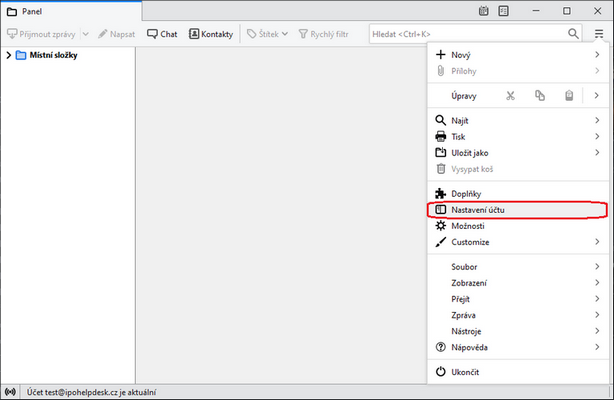Click the Paste clipboard icon
Image resolution: width=614 pixels, height=400 pixels.
click(569, 96)
